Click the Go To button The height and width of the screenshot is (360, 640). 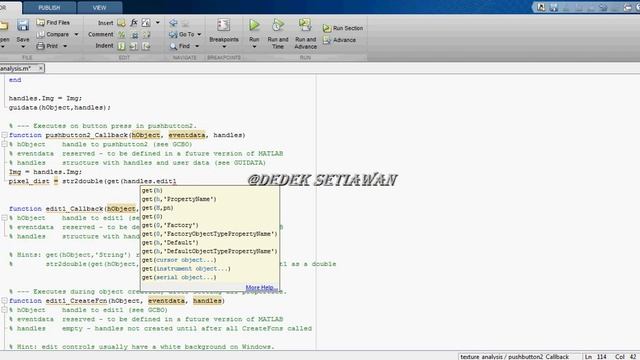[182, 34]
